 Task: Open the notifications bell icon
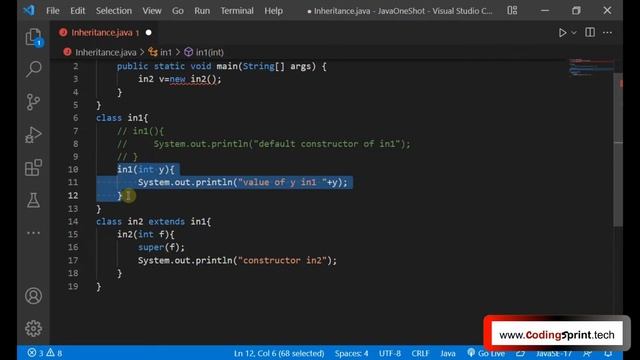click(608, 353)
